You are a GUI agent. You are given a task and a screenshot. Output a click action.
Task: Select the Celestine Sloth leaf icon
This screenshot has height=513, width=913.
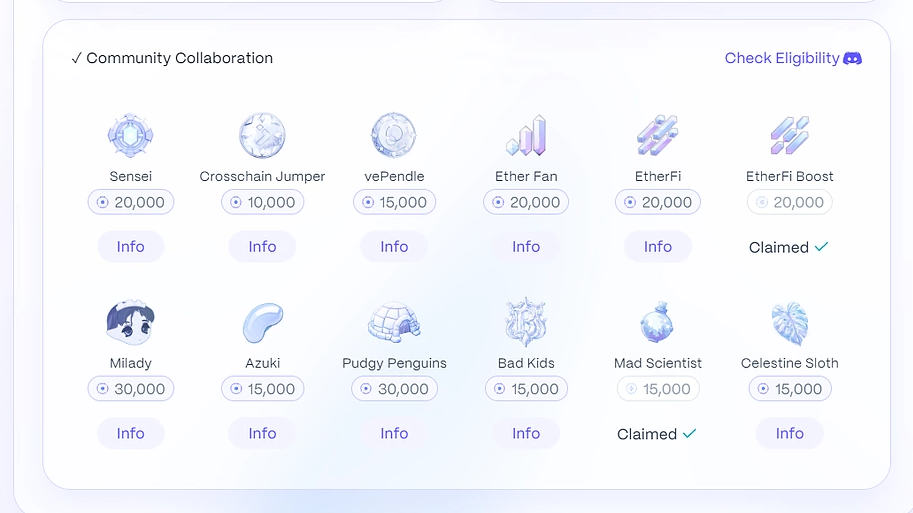pyautogui.click(x=790, y=323)
